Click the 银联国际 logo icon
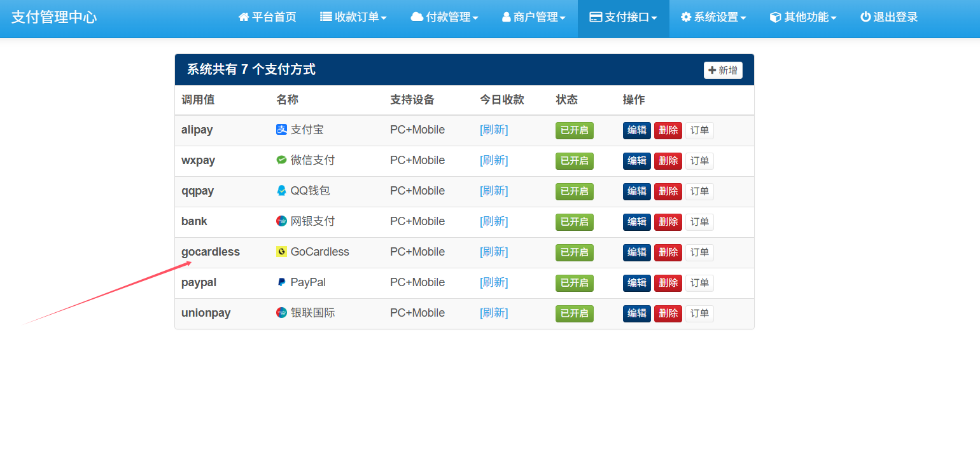Screen dimensions: 980x461 point(281,313)
